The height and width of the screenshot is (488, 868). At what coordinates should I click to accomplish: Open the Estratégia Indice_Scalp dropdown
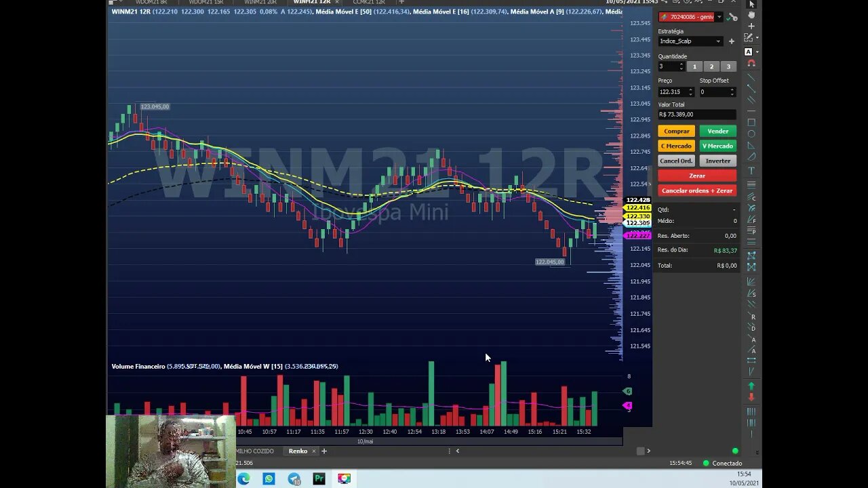tap(690, 41)
